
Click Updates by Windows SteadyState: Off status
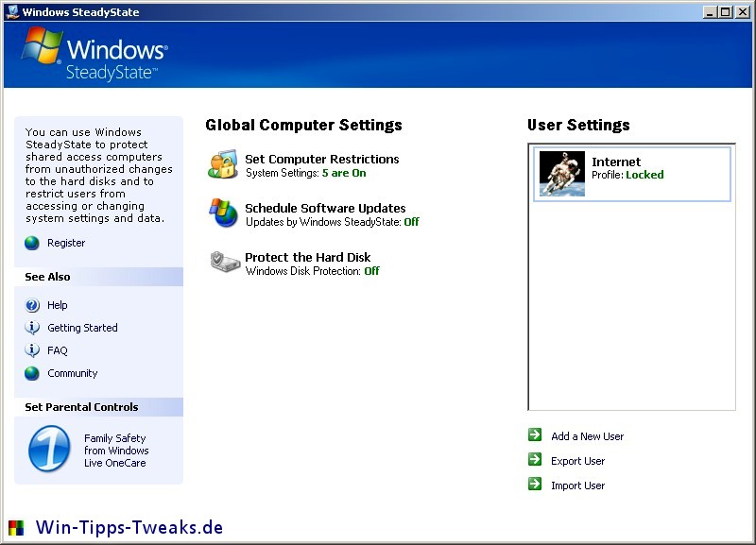pyautogui.click(x=333, y=222)
